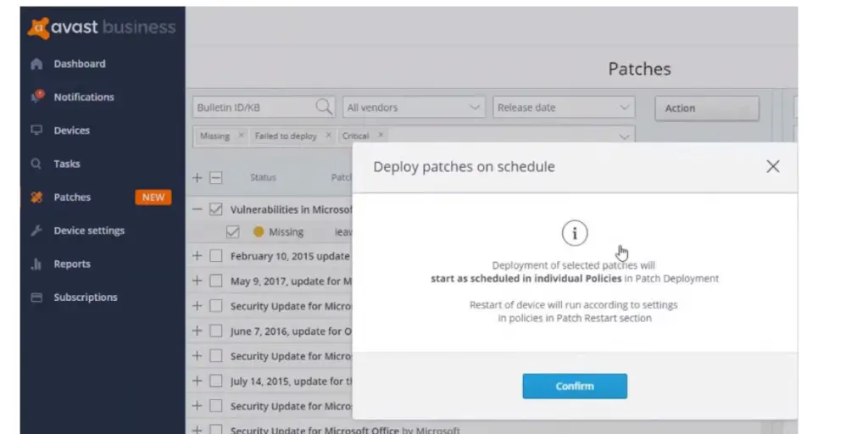Open the All vendors dropdown
This screenshot has width=868, height=434.
pos(414,108)
